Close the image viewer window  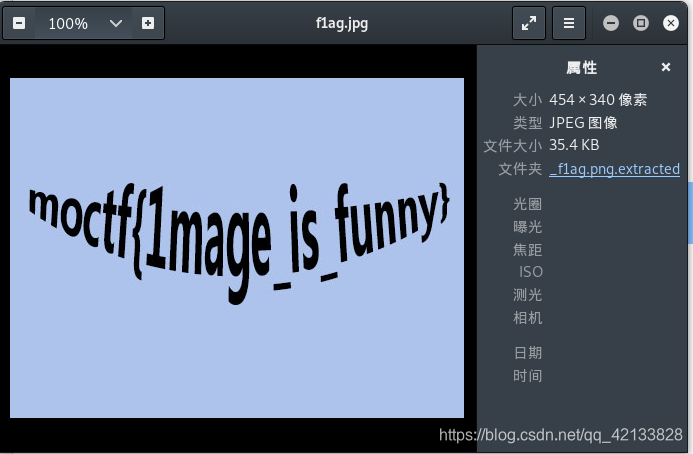point(670,23)
